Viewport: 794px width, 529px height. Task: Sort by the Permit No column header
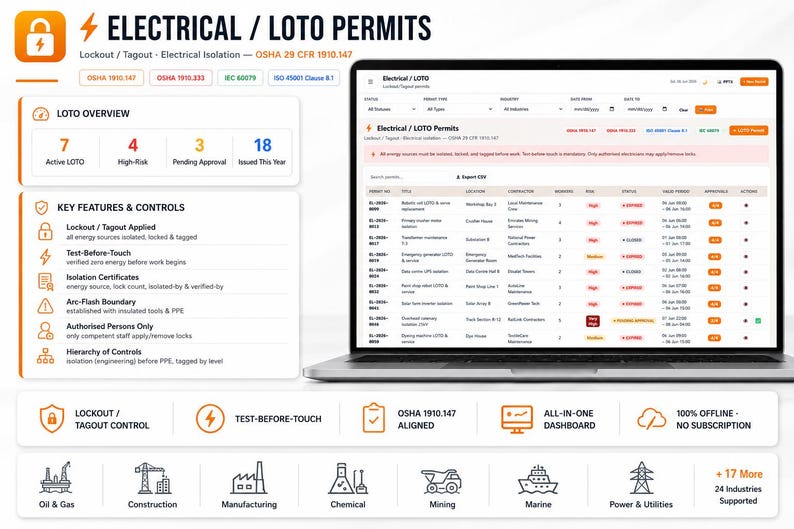(x=379, y=191)
